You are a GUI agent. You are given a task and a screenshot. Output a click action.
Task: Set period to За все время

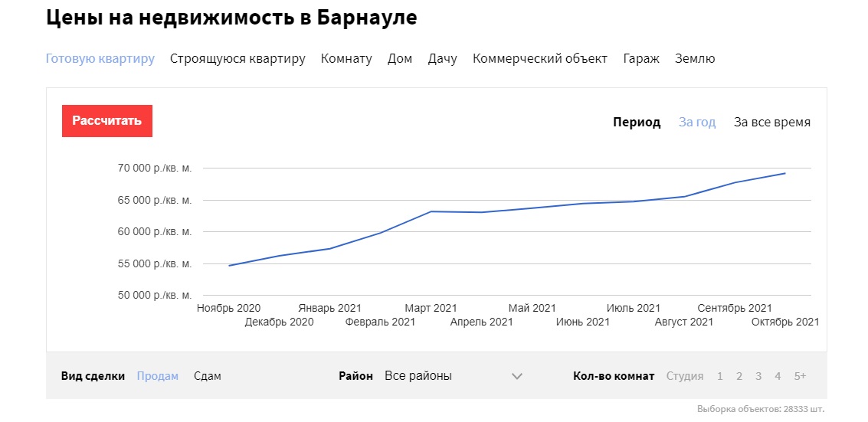coord(772,123)
